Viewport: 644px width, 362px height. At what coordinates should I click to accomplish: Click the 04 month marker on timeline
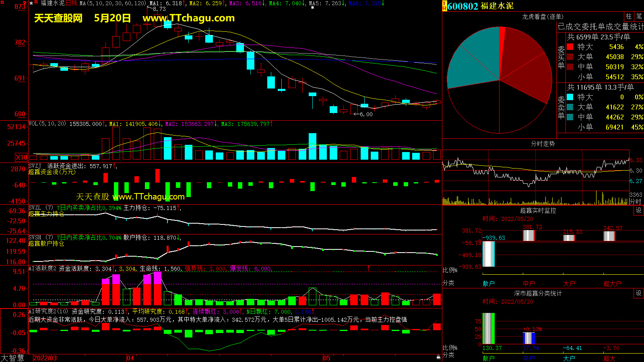click(130, 358)
